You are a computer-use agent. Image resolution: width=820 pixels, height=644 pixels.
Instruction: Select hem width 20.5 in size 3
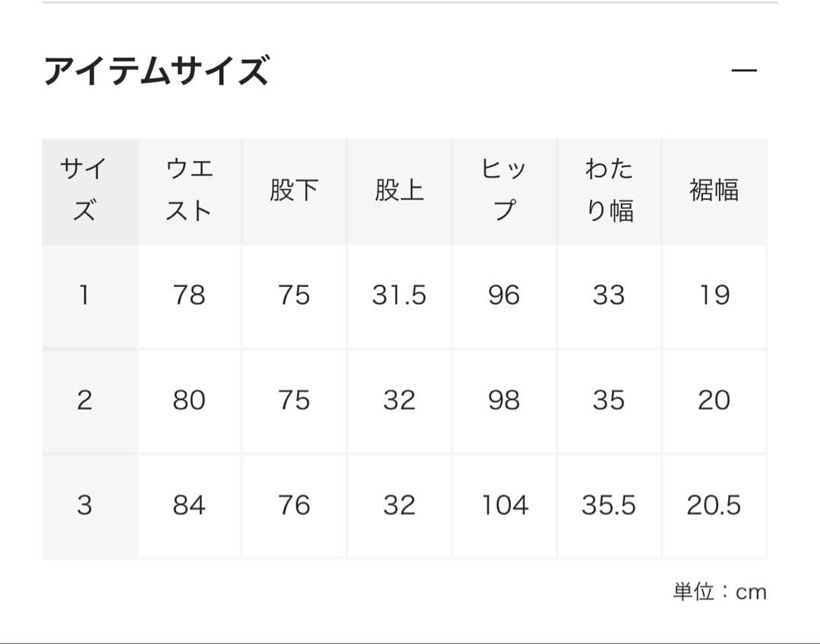714,505
